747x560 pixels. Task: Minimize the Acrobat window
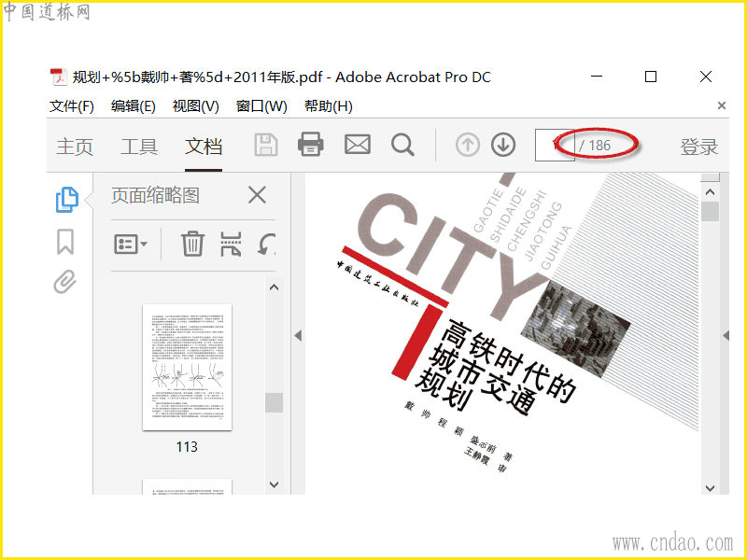pyautogui.click(x=597, y=77)
